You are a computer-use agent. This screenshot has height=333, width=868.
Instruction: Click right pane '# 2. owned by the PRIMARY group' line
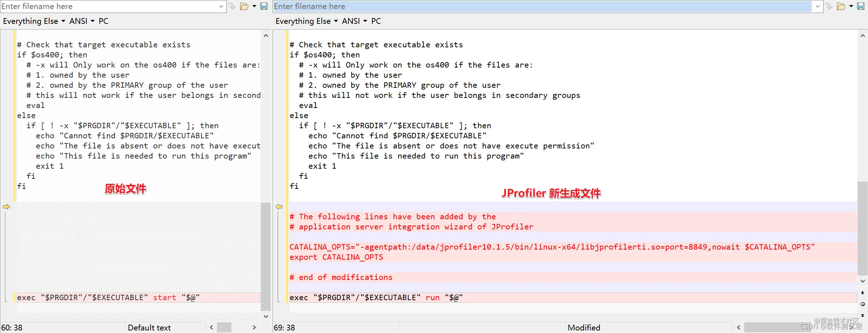point(400,85)
